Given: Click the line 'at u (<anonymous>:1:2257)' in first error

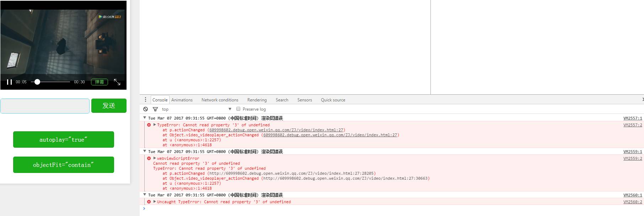Looking at the screenshot, I should (x=192, y=140).
